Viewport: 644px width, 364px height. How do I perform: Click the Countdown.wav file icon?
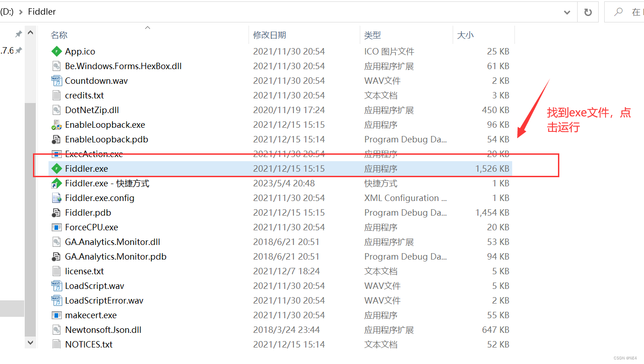pyautogui.click(x=57, y=81)
